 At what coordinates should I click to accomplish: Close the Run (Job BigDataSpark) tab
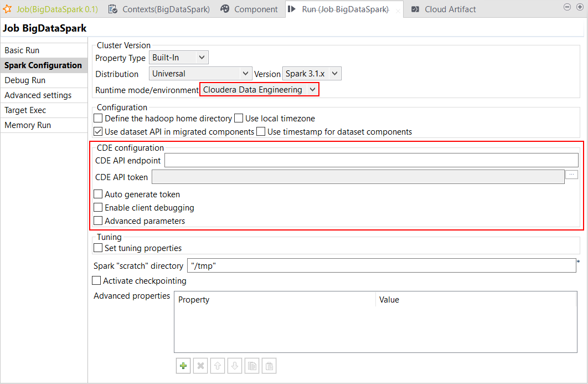(398, 11)
